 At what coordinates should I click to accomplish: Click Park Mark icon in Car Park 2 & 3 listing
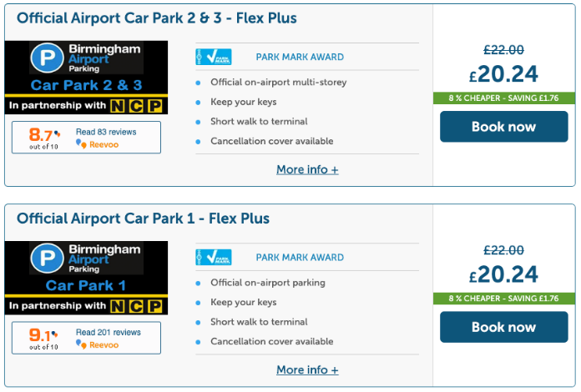(213, 58)
